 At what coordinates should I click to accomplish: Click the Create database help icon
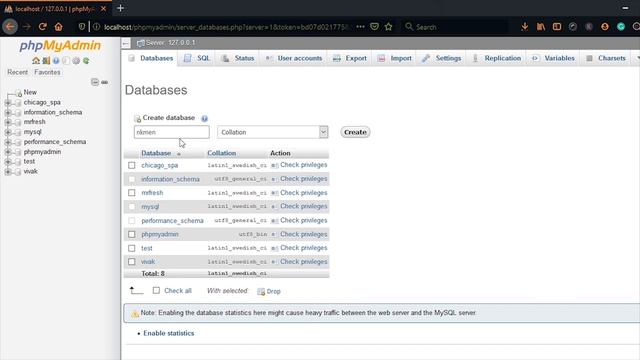coord(204,118)
